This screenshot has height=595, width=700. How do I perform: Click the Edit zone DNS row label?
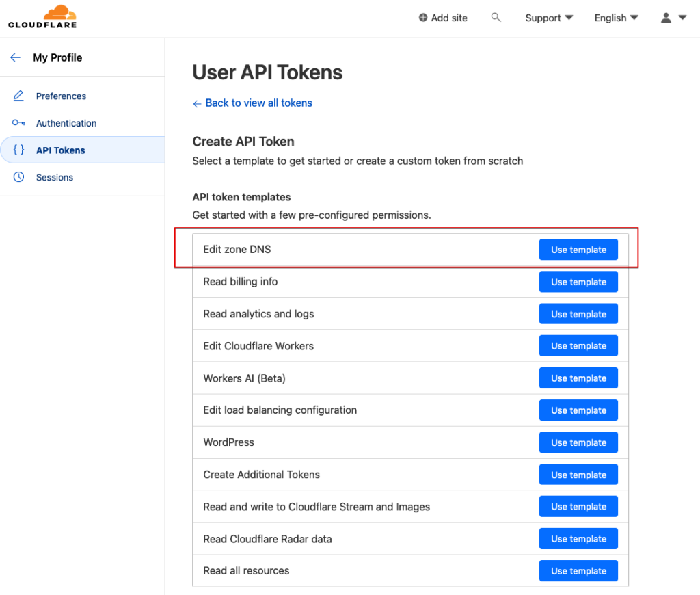click(237, 249)
